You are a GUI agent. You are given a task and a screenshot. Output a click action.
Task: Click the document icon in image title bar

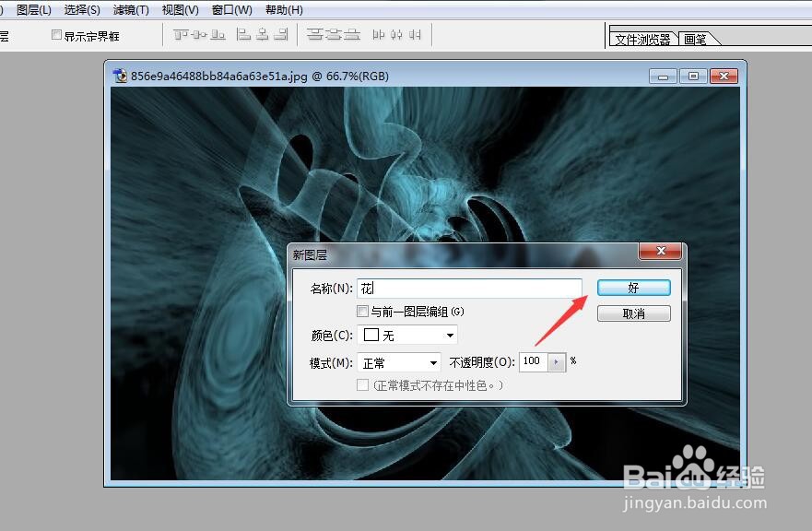(x=120, y=76)
